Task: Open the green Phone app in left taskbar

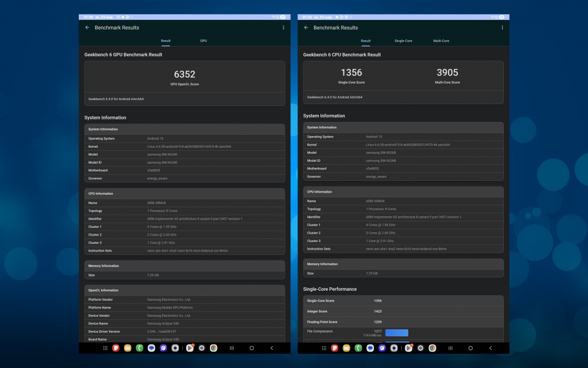Action: click(139, 348)
